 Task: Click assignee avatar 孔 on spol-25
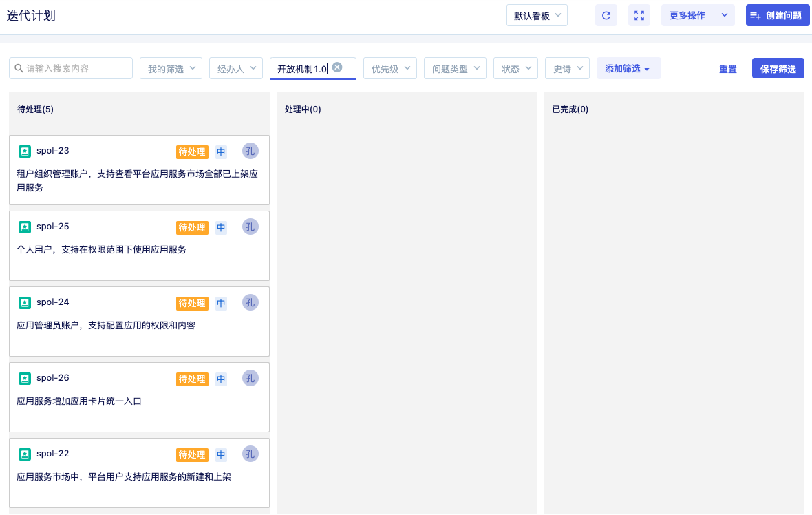pyautogui.click(x=250, y=227)
